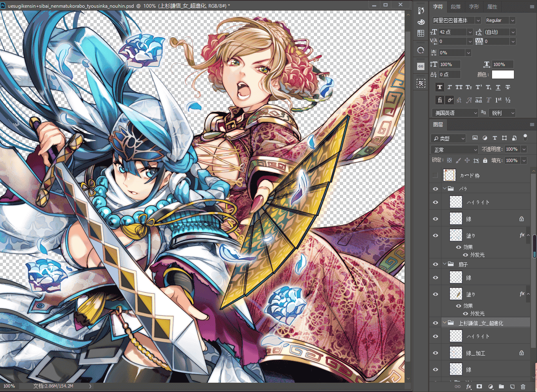Delete layer using the trash icon
The image size is (537, 392).
[x=523, y=387]
